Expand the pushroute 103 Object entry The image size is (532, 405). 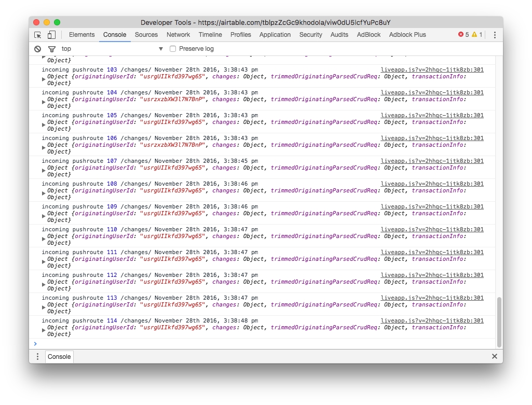pyautogui.click(x=43, y=79)
